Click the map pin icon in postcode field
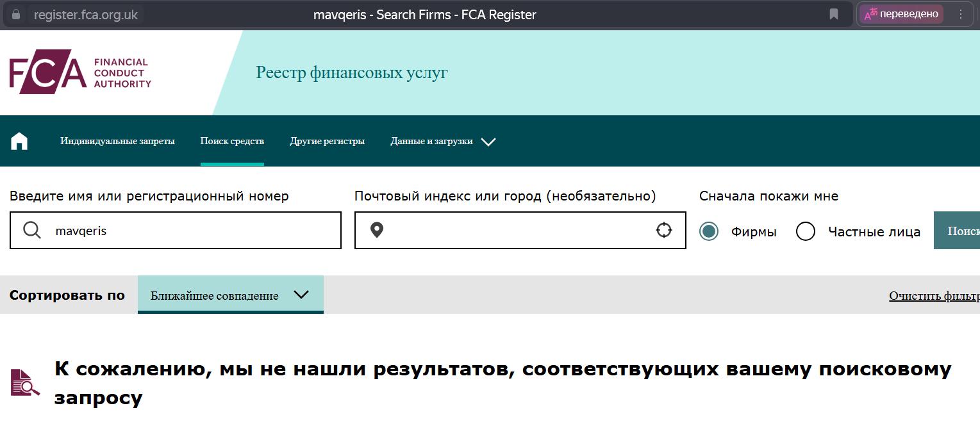 tap(377, 230)
